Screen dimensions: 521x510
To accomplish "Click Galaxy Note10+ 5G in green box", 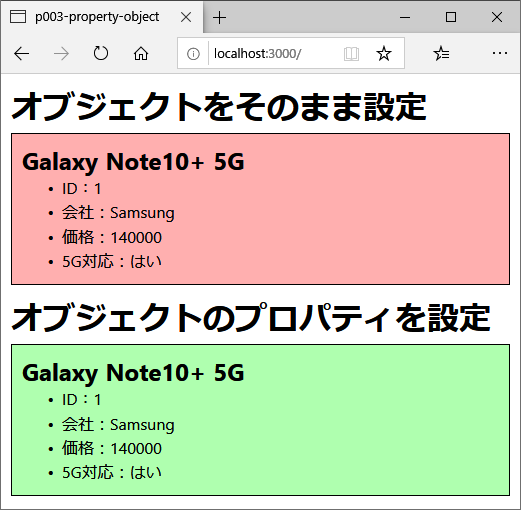I will tap(133, 373).
